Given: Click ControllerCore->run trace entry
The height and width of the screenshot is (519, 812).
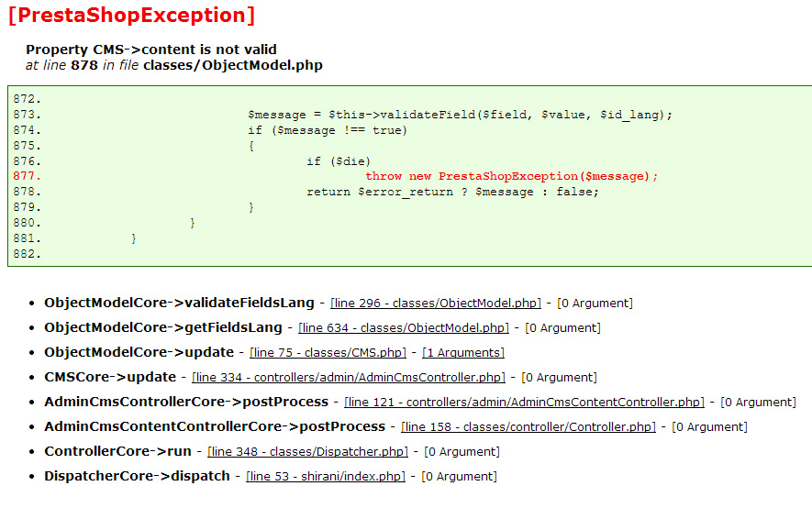Looking at the screenshot, I should (x=117, y=452).
